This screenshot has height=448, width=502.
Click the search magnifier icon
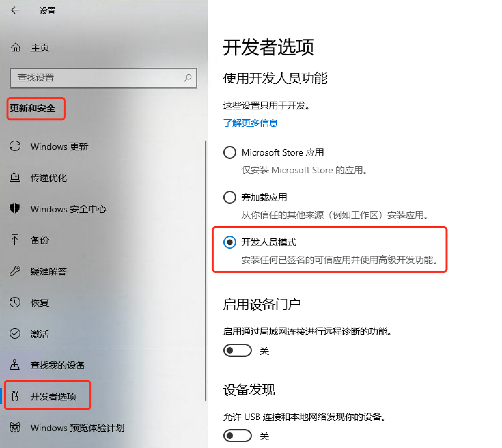[188, 78]
